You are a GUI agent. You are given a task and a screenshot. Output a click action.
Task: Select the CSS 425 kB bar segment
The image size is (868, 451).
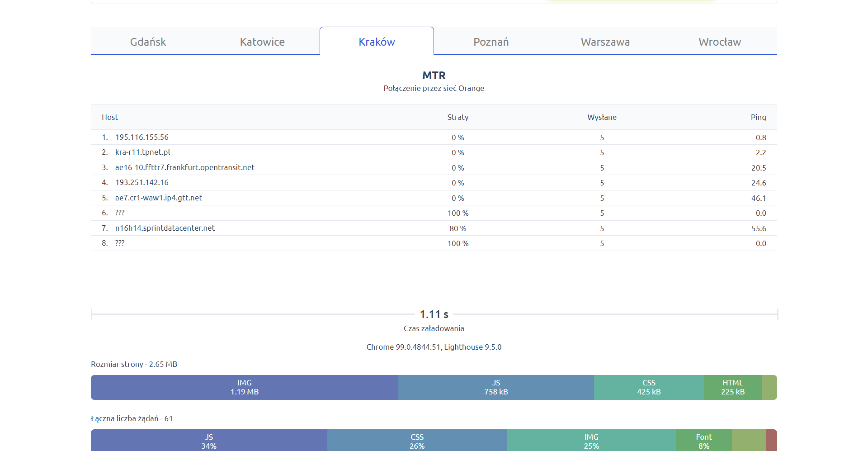tap(649, 387)
